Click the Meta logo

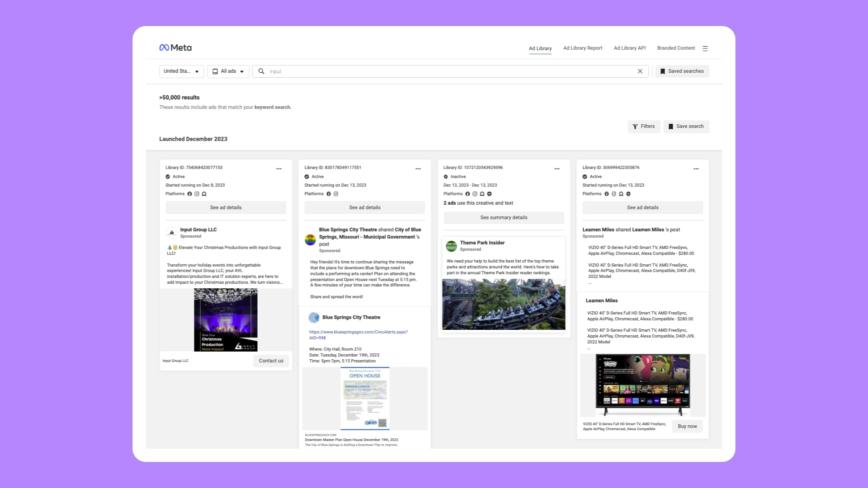pos(175,47)
